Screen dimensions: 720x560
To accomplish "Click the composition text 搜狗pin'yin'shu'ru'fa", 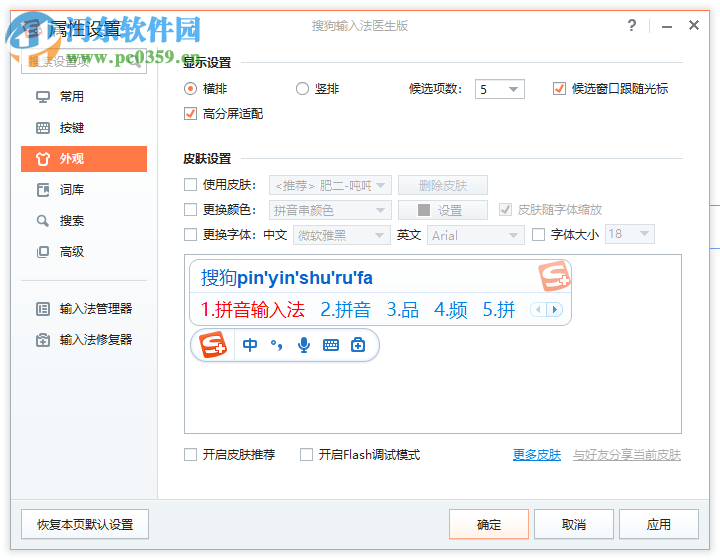I will (287, 278).
